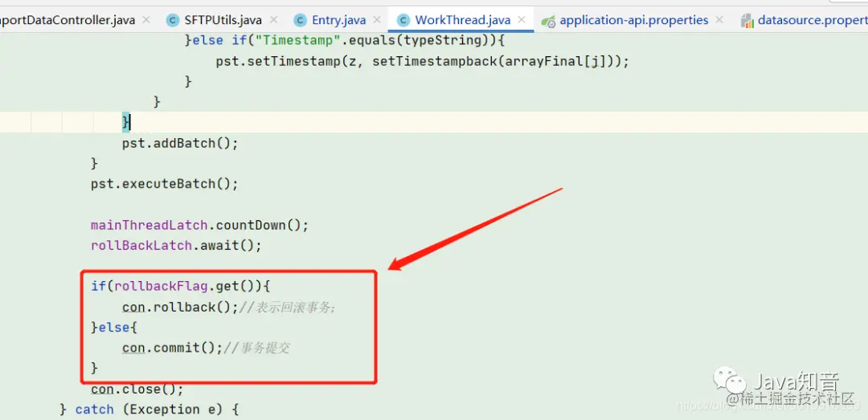868x420 pixels.
Task: Open the Entry.java editor tab
Action: [339, 20]
